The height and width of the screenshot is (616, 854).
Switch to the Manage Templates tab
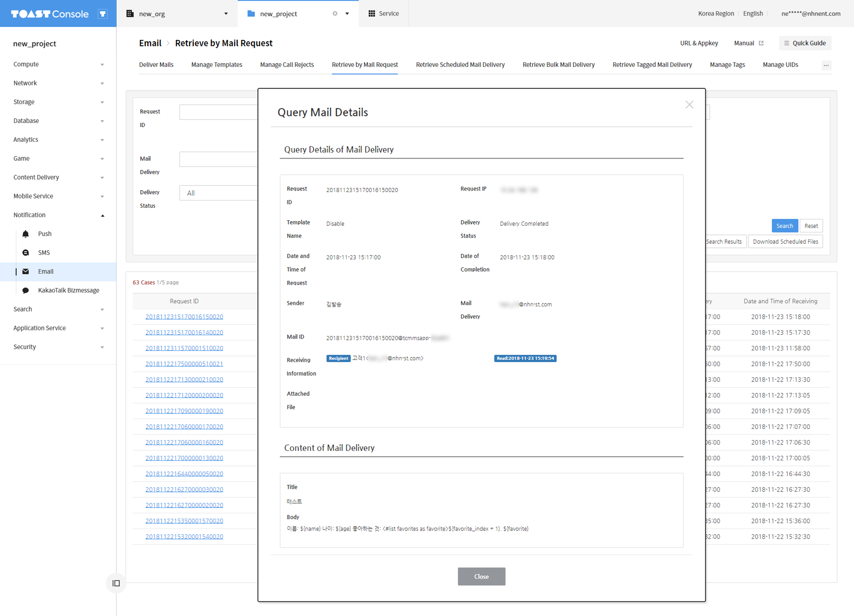(216, 65)
